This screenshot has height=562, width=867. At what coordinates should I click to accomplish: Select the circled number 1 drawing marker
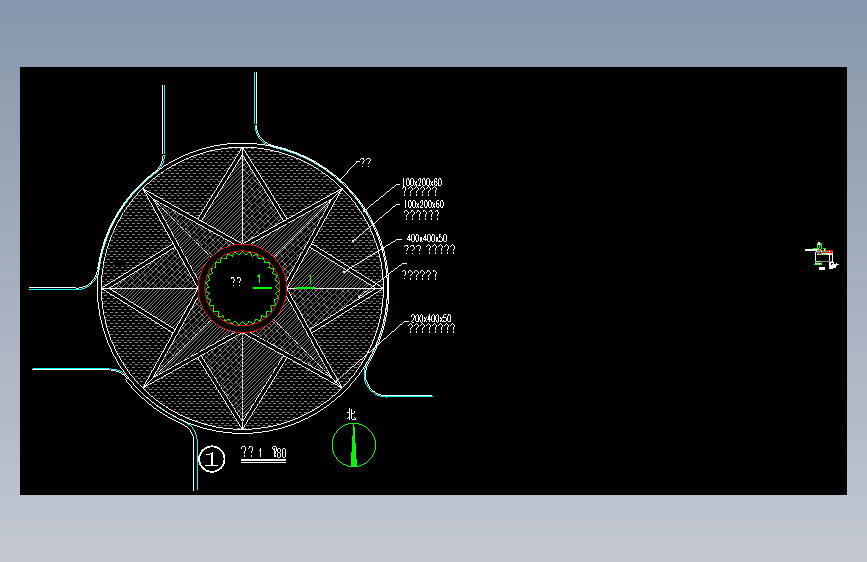coord(211,459)
